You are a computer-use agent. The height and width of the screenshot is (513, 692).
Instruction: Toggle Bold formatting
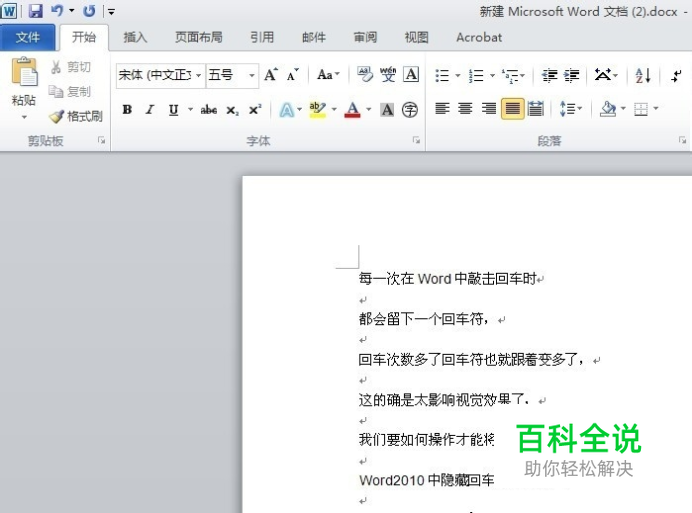127,109
